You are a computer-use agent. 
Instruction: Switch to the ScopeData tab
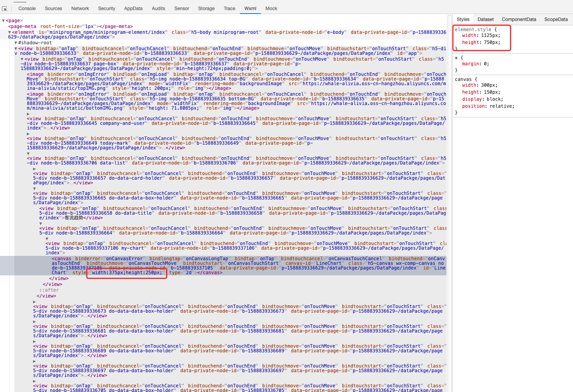point(556,19)
